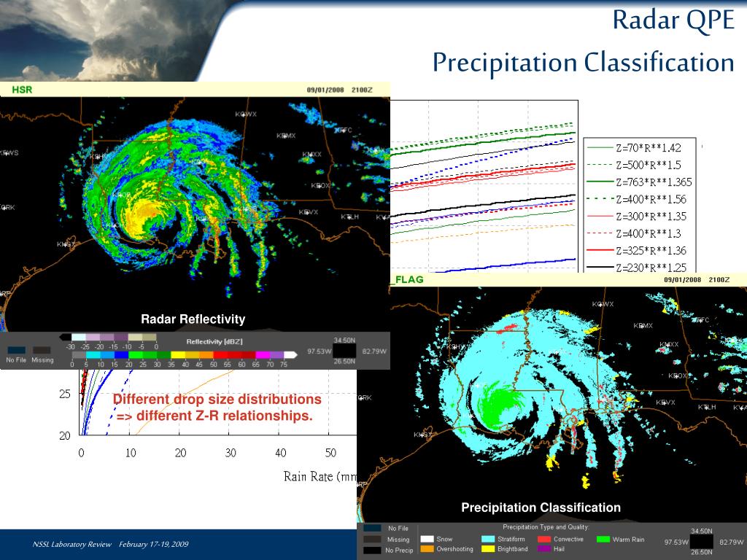
Task: Click the y-axis value 20 on the chart
Action: point(65,436)
